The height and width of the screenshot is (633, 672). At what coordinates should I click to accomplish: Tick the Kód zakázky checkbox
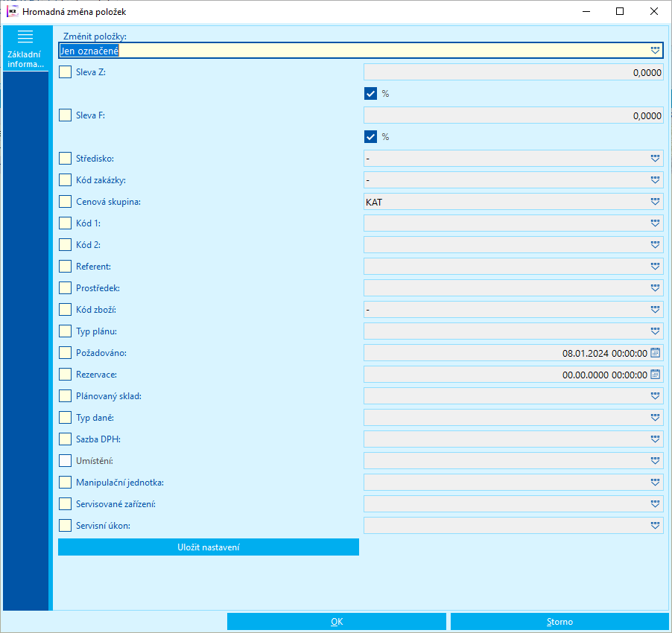pyautogui.click(x=65, y=180)
